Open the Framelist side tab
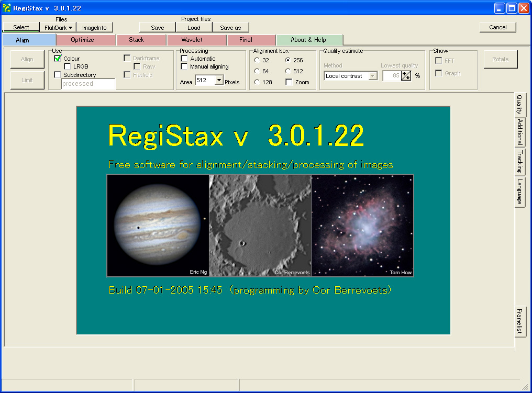 click(x=519, y=321)
